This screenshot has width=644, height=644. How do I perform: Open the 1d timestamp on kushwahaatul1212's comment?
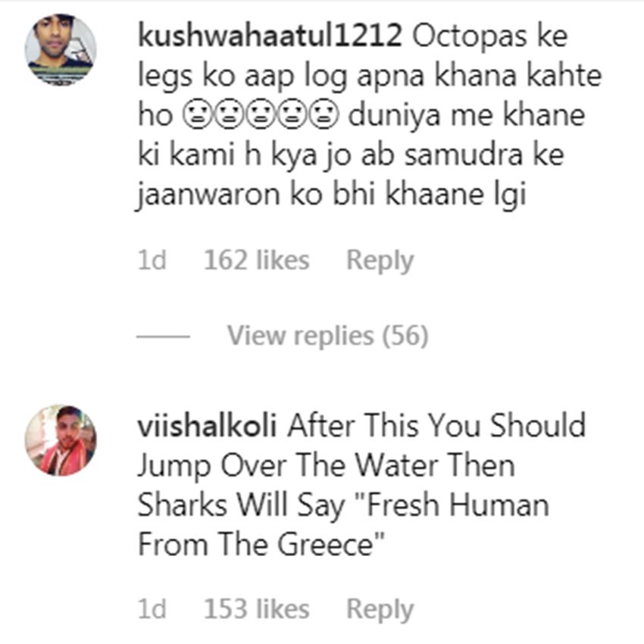coord(152,261)
